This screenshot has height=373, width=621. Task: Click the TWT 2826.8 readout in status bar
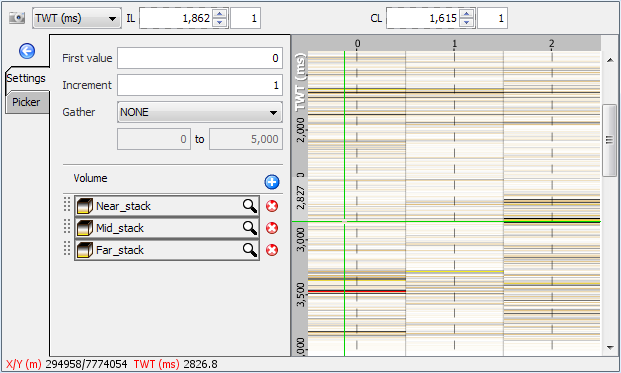pyautogui.click(x=200, y=364)
